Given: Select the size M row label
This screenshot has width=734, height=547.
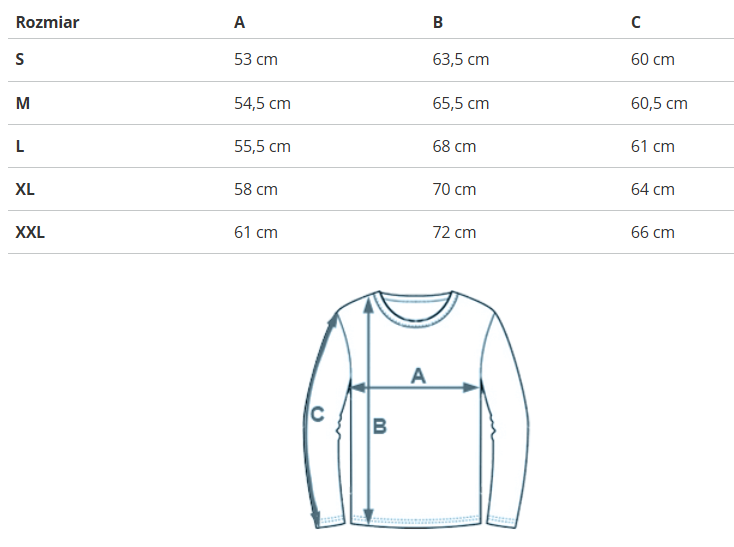Looking at the screenshot, I should tap(22, 103).
